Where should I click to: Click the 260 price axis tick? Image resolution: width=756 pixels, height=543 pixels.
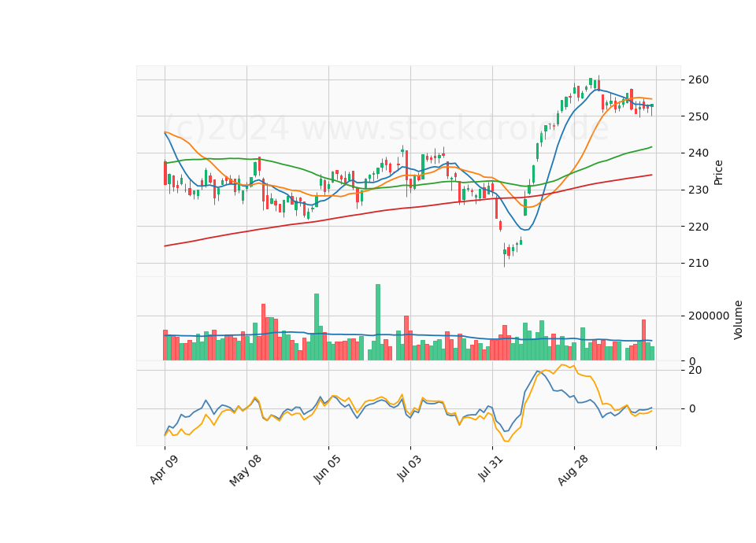[698, 80]
